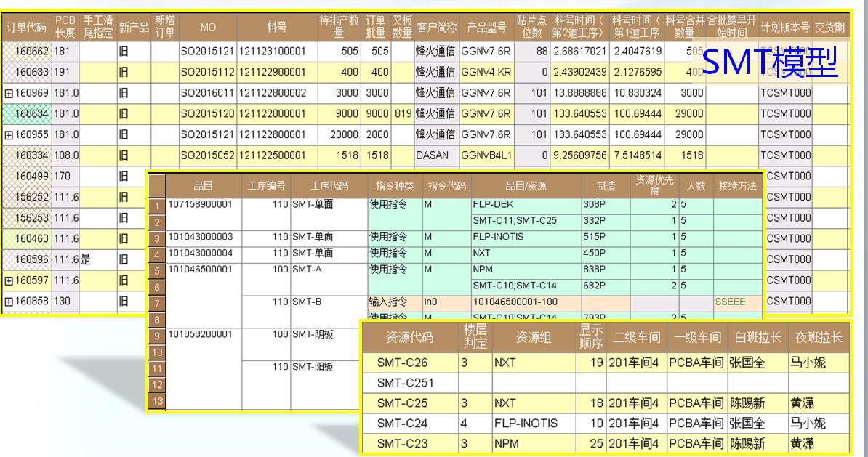
Task: Expand order row 160597
Action: [x=9, y=280]
